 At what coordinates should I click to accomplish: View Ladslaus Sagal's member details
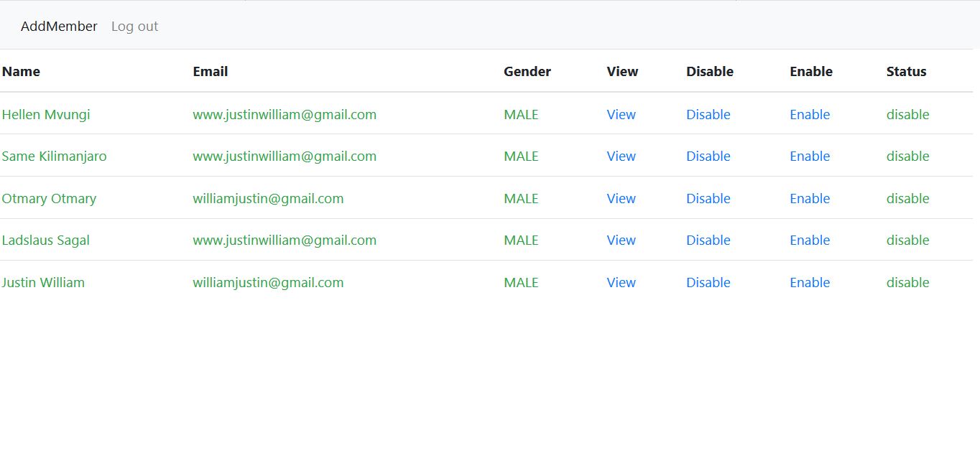point(621,240)
